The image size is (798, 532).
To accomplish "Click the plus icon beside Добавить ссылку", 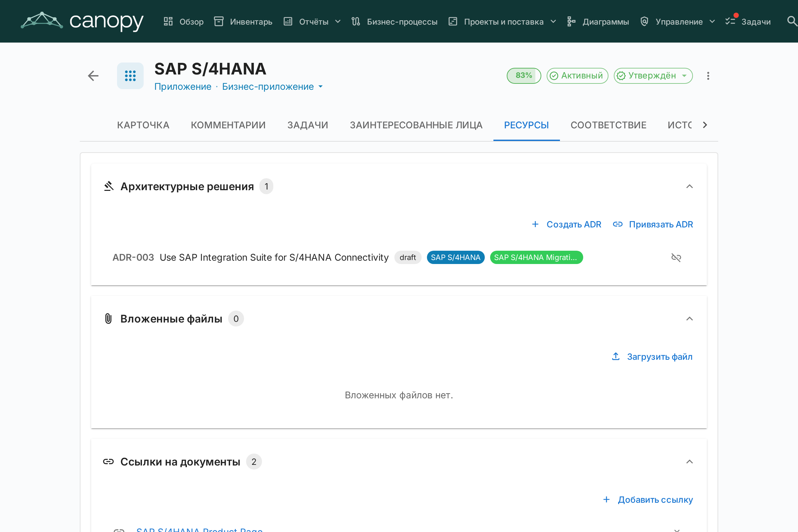I will tap(606, 499).
